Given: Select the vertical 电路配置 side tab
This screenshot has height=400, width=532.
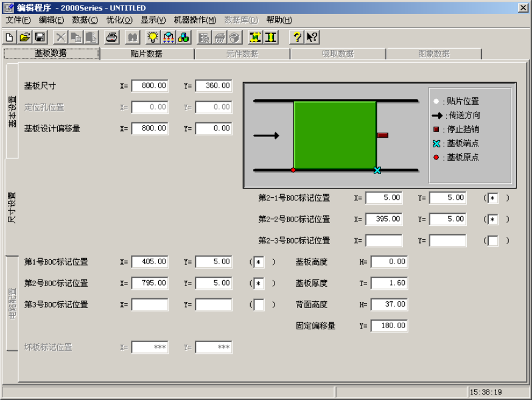Looking at the screenshot, I should (x=12, y=304).
